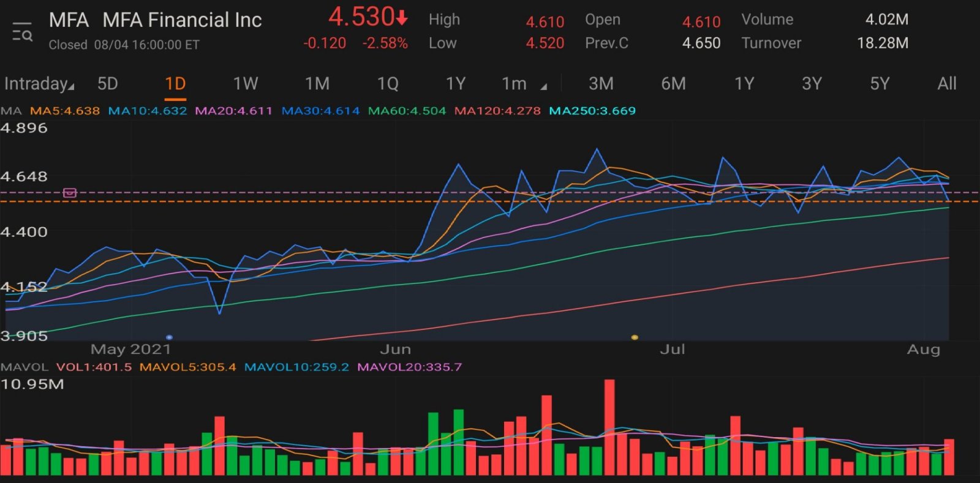This screenshot has height=483, width=980.
Task: Click the MA30:4.614 indicator label
Action: [x=320, y=111]
